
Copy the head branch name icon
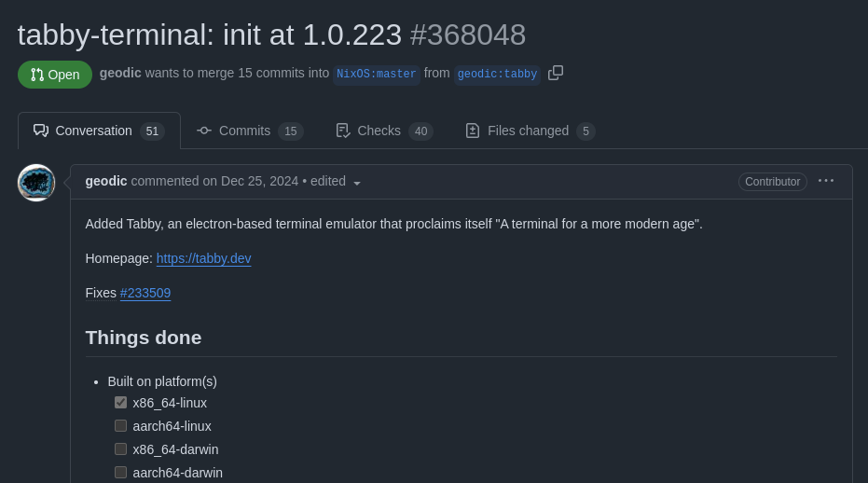(x=556, y=73)
